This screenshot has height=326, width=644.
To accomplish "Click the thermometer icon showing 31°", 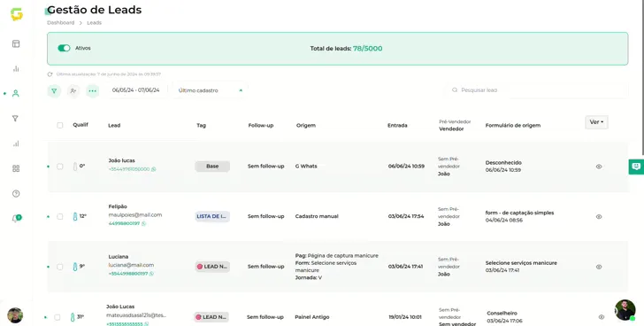I will pos(73,317).
